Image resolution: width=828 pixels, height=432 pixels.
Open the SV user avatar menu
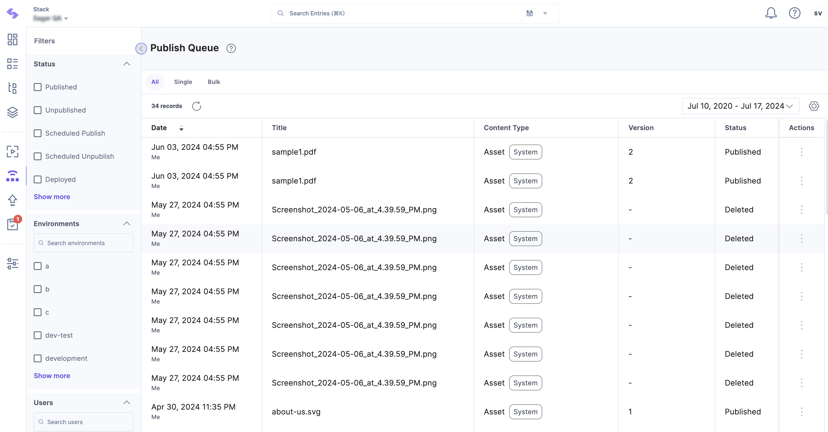click(817, 13)
